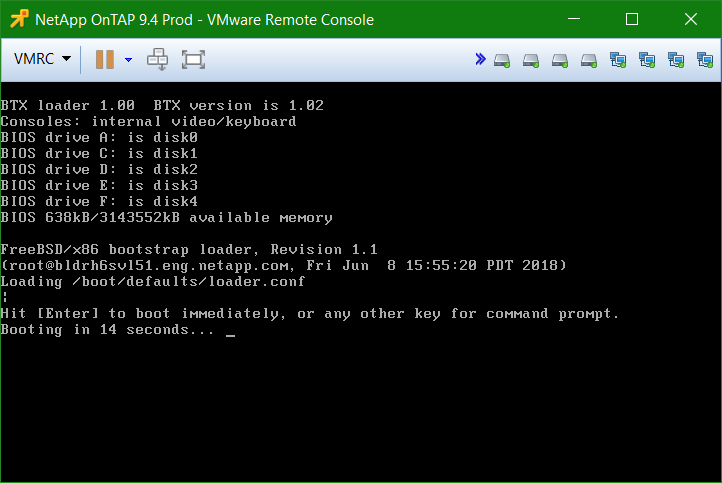
Task: Click the second network adapter device icon
Action: pos(647,60)
